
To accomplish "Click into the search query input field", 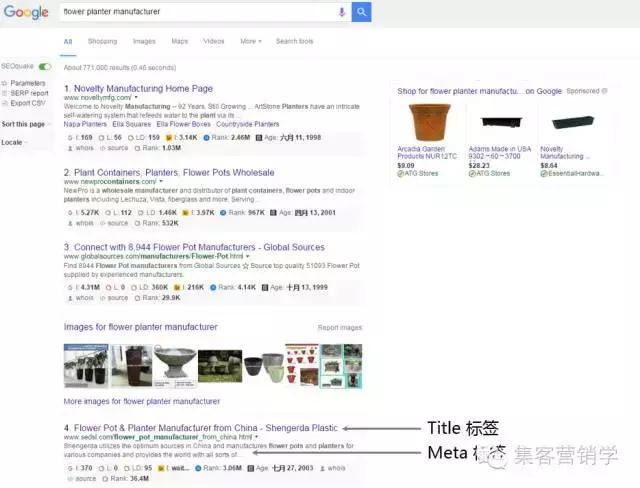I will click(198, 12).
